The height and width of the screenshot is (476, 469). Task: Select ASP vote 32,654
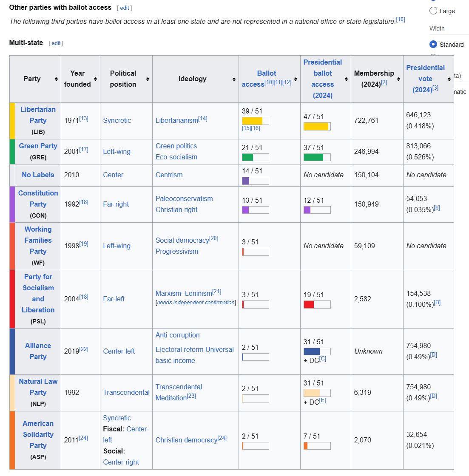416,435
